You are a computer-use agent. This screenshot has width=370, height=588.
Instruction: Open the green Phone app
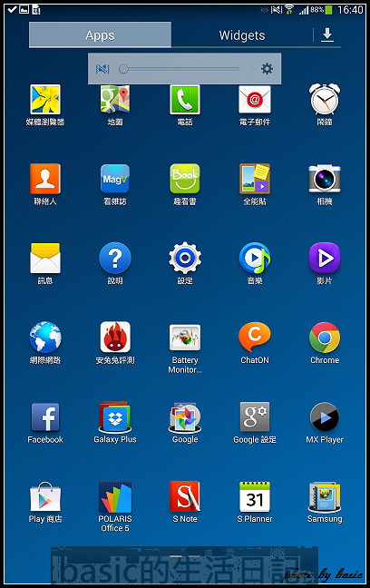point(185,100)
